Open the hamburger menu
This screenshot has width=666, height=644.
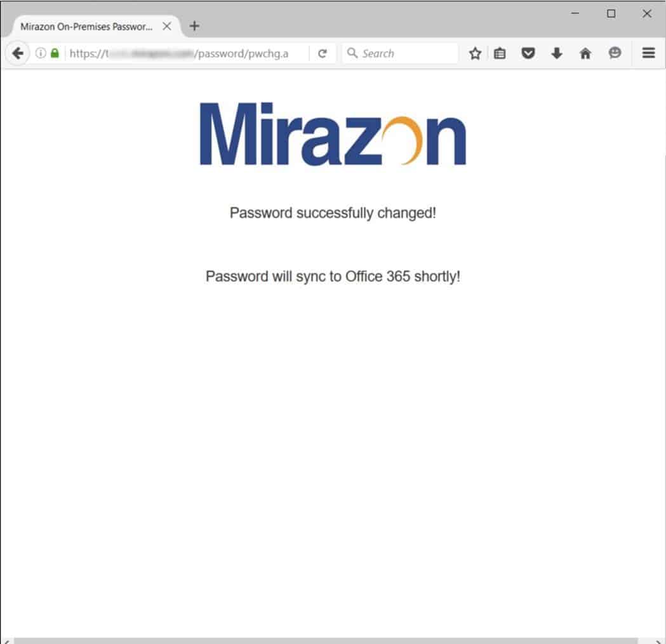tap(648, 53)
